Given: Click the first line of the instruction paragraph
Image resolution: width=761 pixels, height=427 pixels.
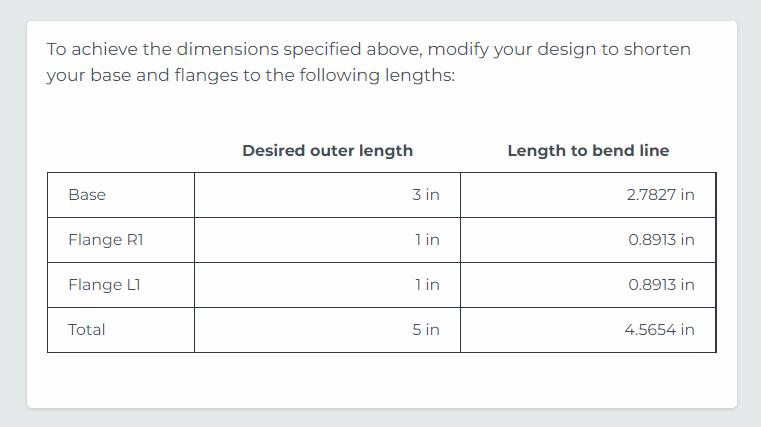Looking at the screenshot, I should 368,49.
